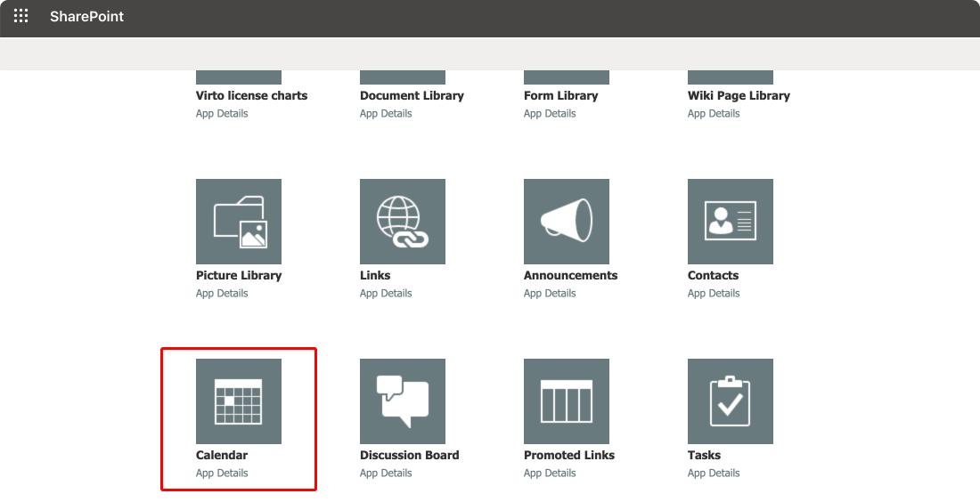980x502 pixels.
Task: Open App Details under Tasks
Action: [x=714, y=474]
